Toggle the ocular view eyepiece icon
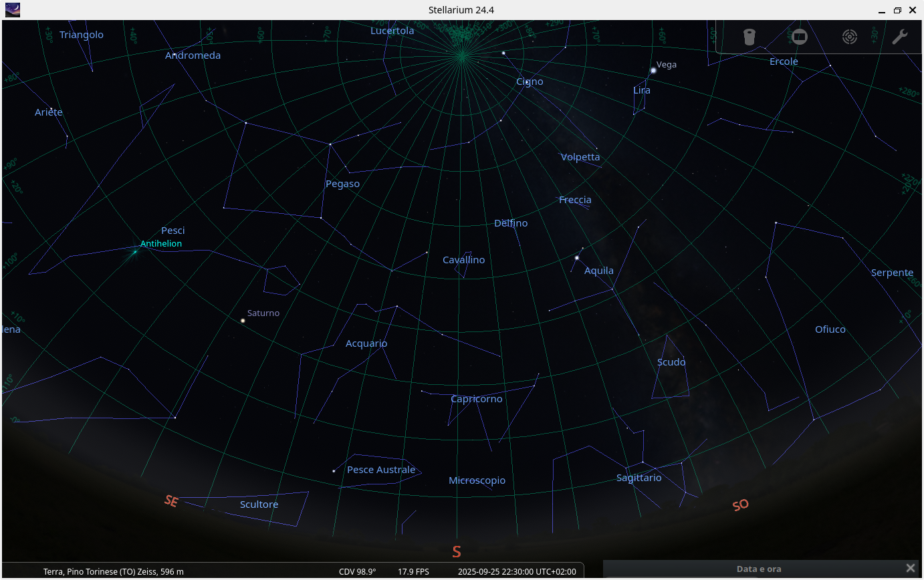The image size is (924, 580). [x=749, y=37]
